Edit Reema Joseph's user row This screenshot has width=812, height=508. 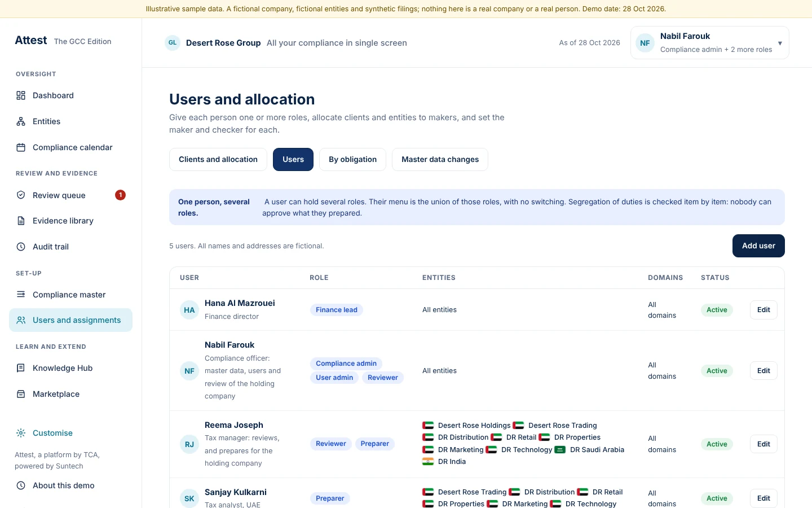pyautogui.click(x=764, y=444)
